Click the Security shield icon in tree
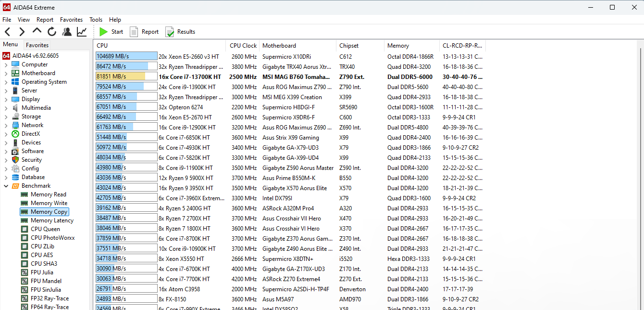This screenshot has height=310, width=644. (15, 160)
